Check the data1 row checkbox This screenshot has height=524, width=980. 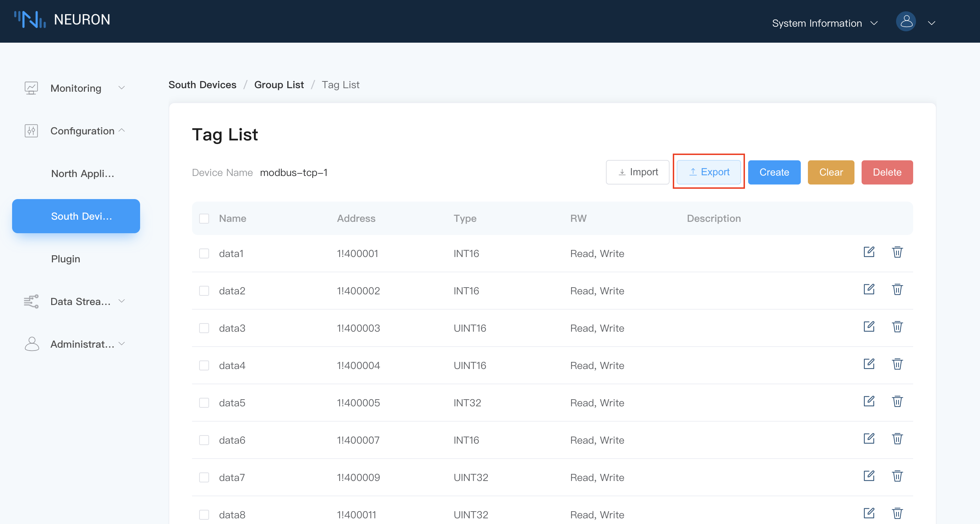coord(204,253)
